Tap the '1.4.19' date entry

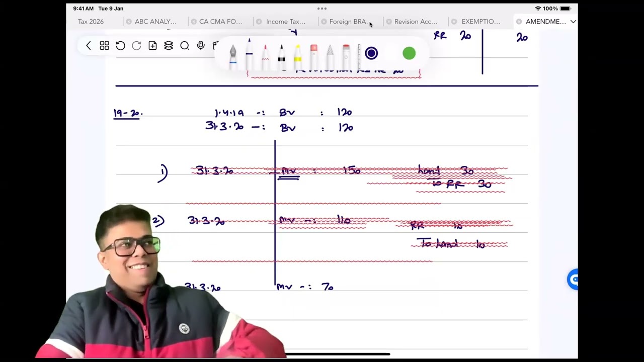(229, 113)
